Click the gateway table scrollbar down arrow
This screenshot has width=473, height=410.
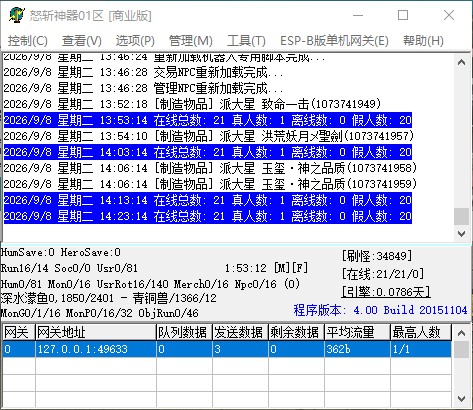tap(461, 398)
